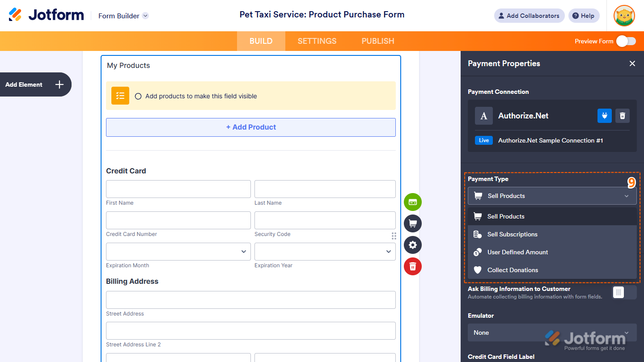Click the Add Product button
The width and height of the screenshot is (644, 362).
pyautogui.click(x=251, y=127)
